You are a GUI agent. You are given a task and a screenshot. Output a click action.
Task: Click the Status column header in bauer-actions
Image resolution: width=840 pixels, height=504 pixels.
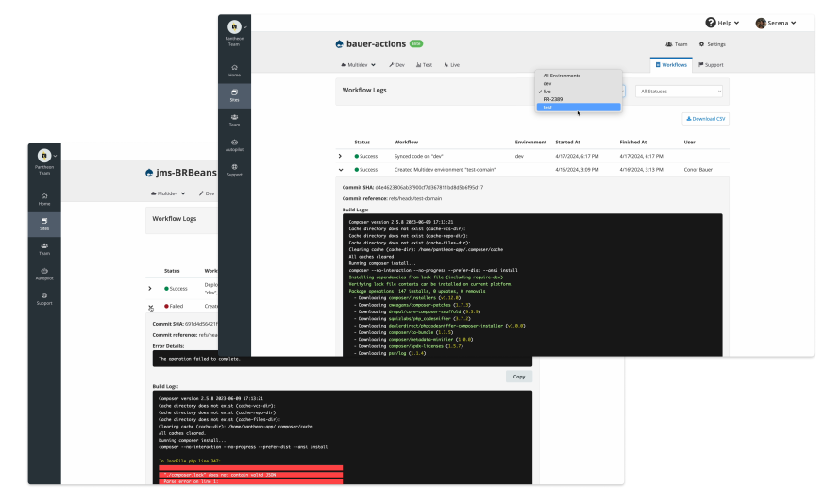(x=362, y=142)
